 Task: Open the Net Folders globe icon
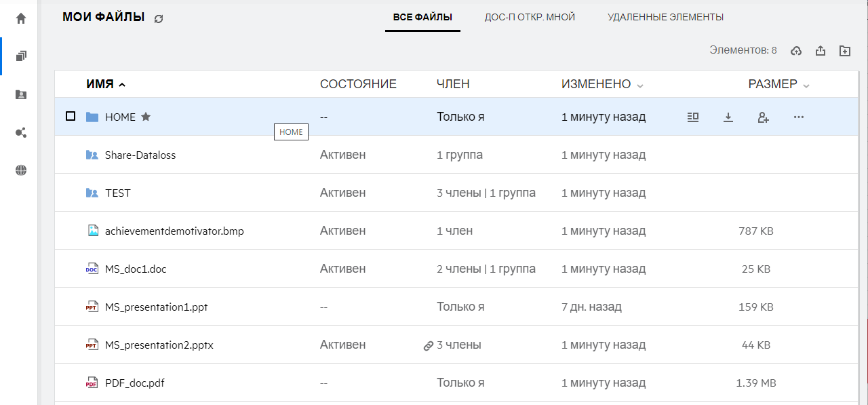coord(21,170)
